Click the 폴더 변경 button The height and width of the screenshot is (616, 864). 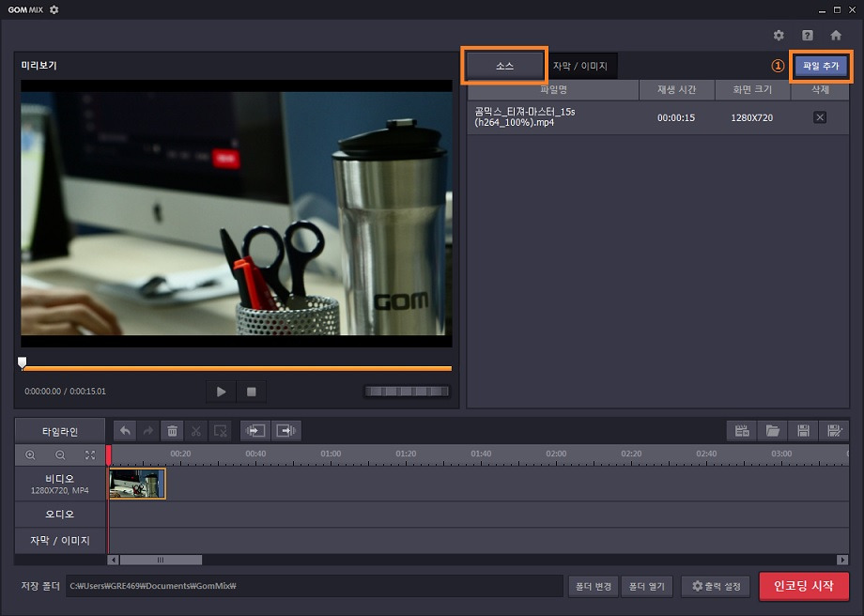594,586
